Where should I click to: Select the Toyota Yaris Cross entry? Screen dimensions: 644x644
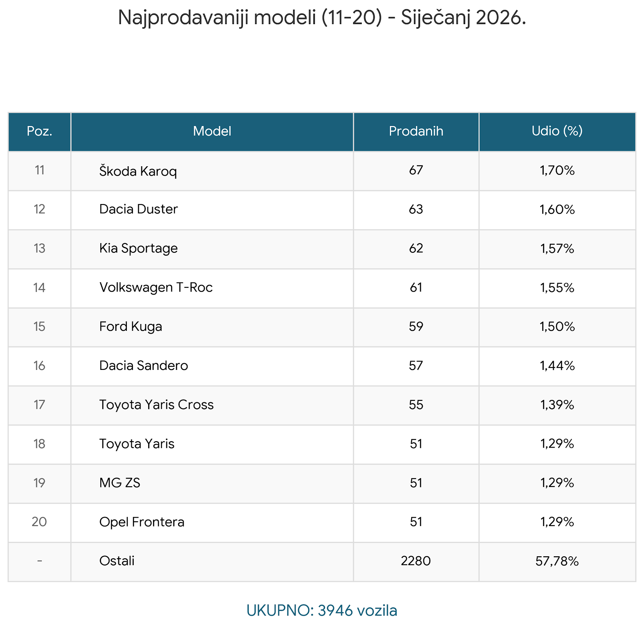[156, 405]
